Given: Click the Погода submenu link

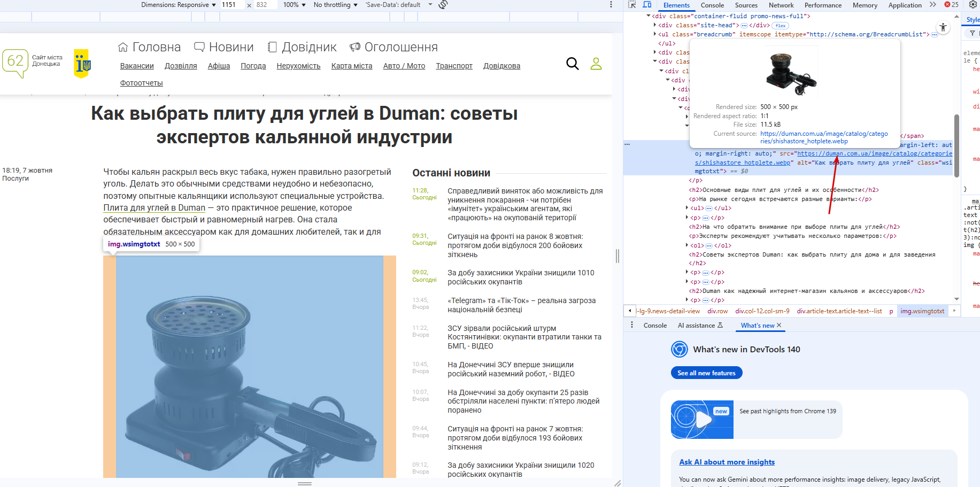Looking at the screenshot, I should coord(253,66).
